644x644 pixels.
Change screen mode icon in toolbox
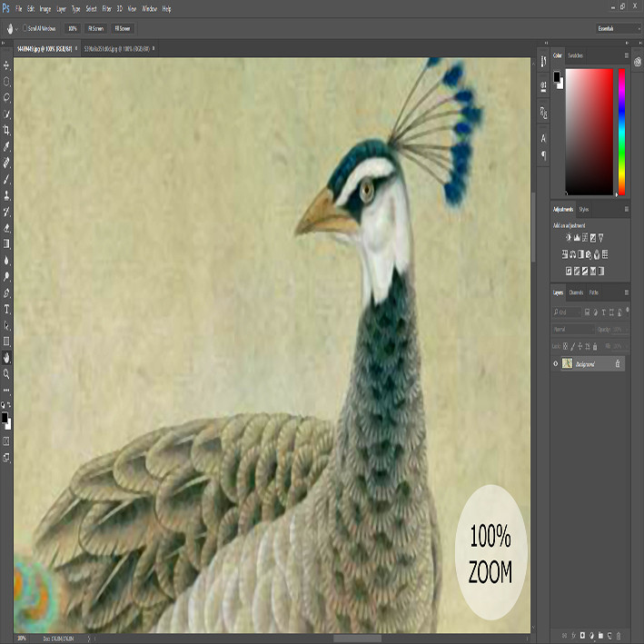(x=6, y=457)
